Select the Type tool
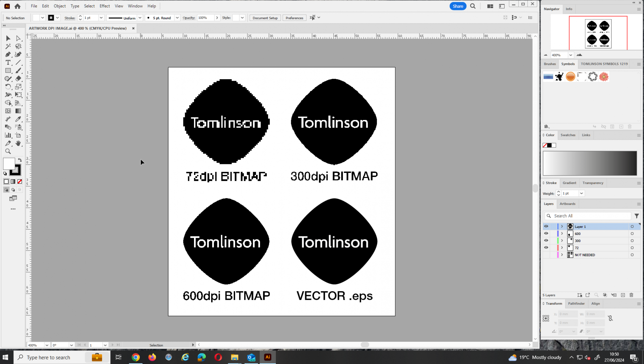The image size is (644, 364). 8,63
